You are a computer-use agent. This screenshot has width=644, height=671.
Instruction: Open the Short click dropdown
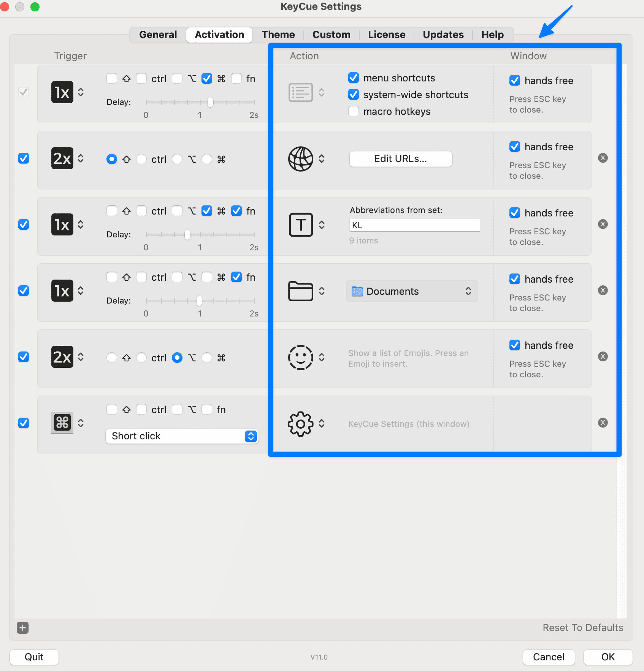(182, 436)
